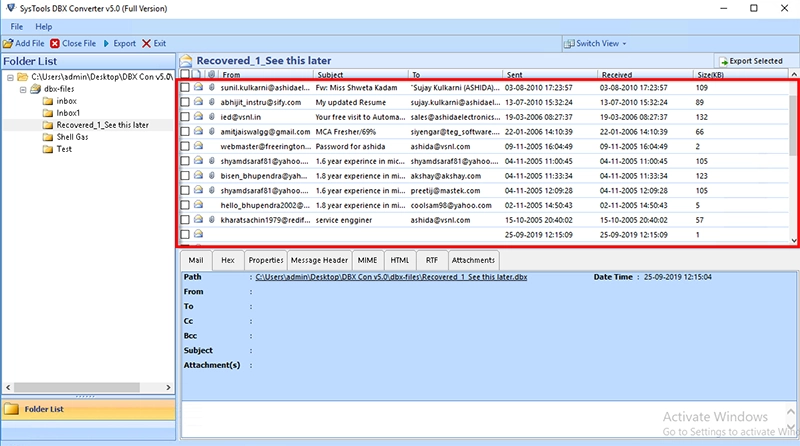The width and height of the screenshot is (800, 446).
Task: Click email list scroll up arrow
Action: pos(794,75)
